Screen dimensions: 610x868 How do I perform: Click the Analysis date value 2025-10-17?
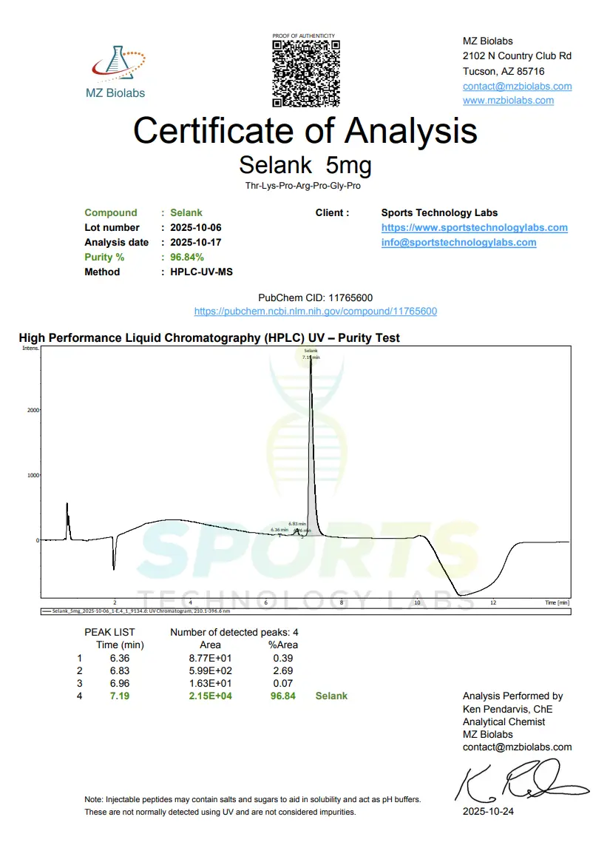tap(196, 242)
